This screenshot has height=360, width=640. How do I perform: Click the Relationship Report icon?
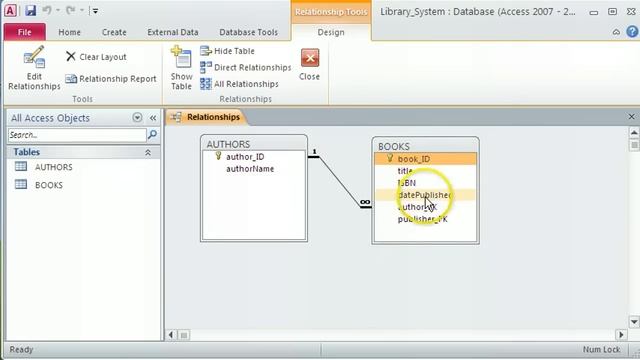click(x=71, y=78)
